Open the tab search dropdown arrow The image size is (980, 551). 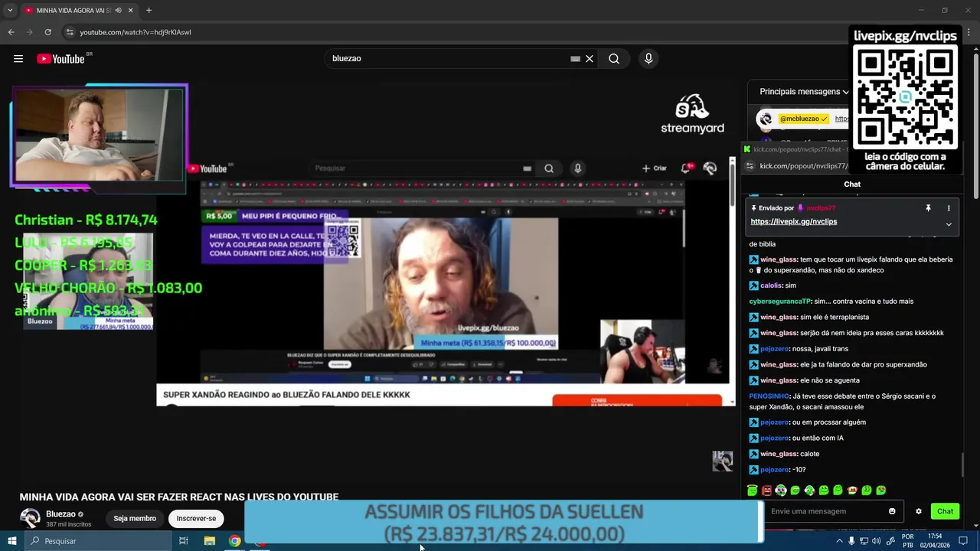pyautogui.click(x=10, y=11)
